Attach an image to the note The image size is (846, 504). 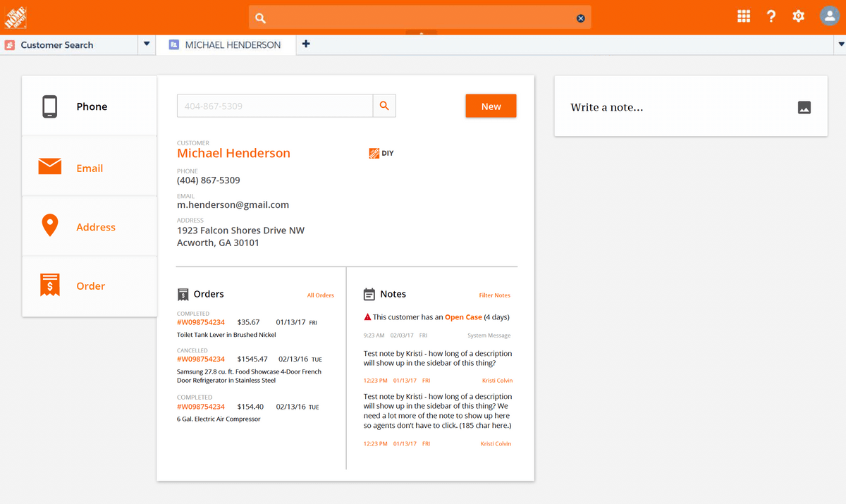click(x=804, y=108)
